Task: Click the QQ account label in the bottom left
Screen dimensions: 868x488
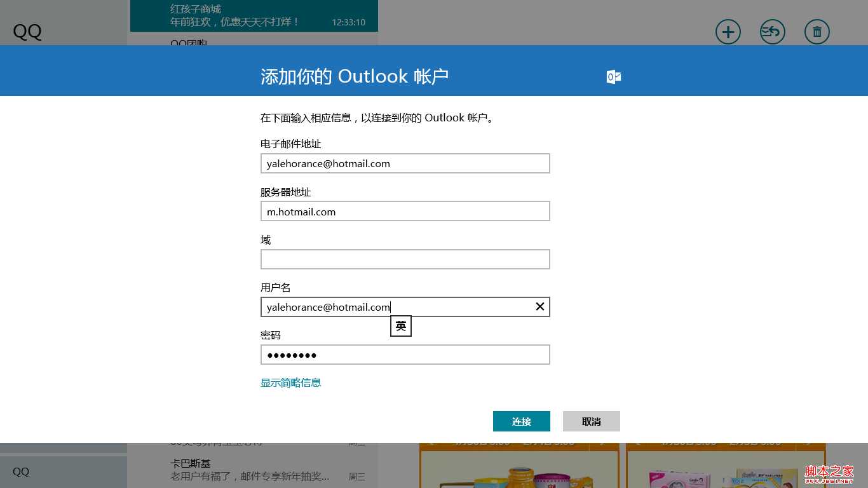Action: click(x=21, y=472)
